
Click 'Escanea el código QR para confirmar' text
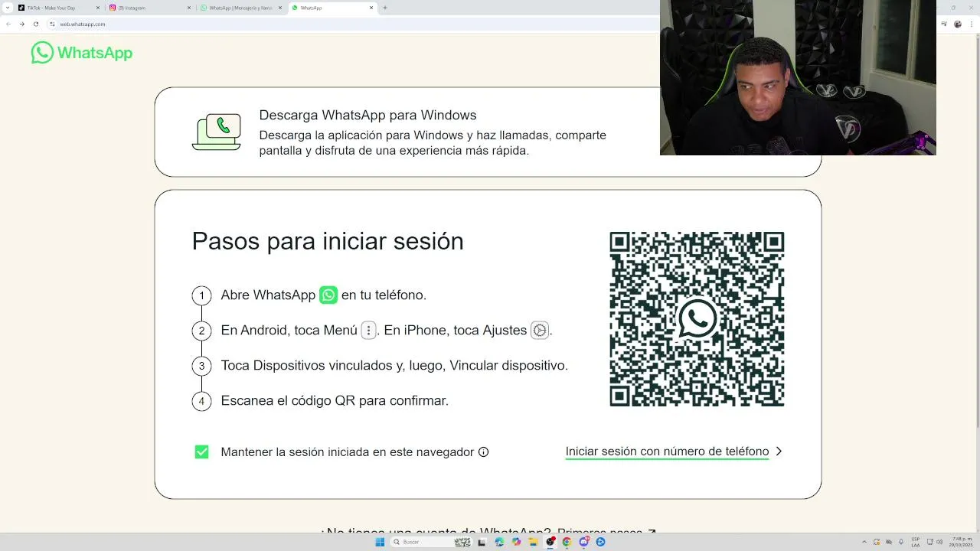click(x=335, y=400)
